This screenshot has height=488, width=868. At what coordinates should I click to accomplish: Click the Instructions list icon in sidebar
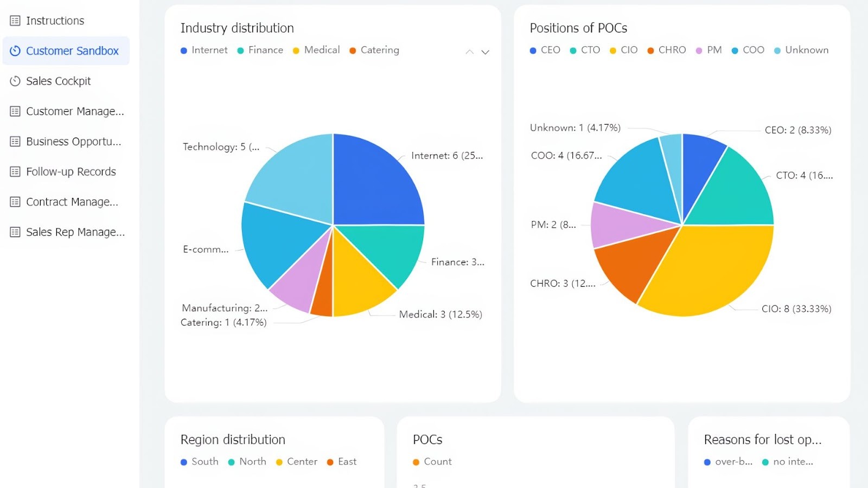coord(15,20)
